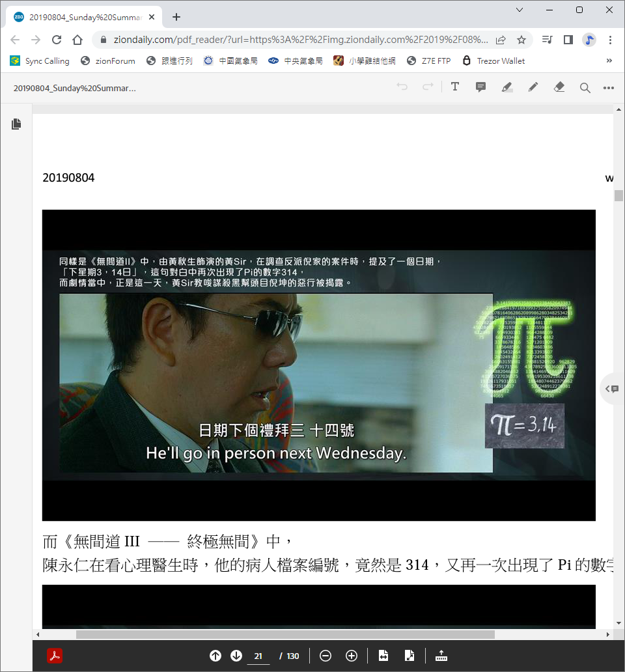The image size is (625, 672).
Task: Click vertical scrollbar thumb
Action: pyautogui.click(x=618, y=195)
